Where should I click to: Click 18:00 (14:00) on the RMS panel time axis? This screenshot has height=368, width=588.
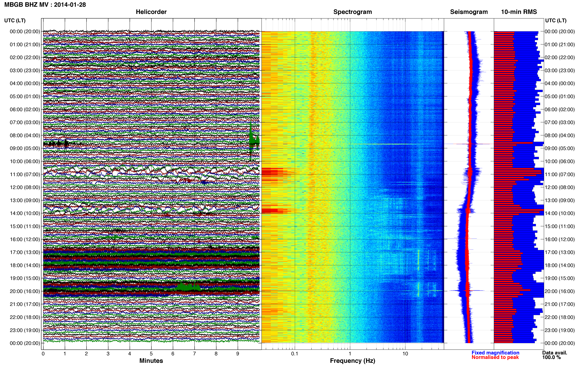[x=560, y=266]
